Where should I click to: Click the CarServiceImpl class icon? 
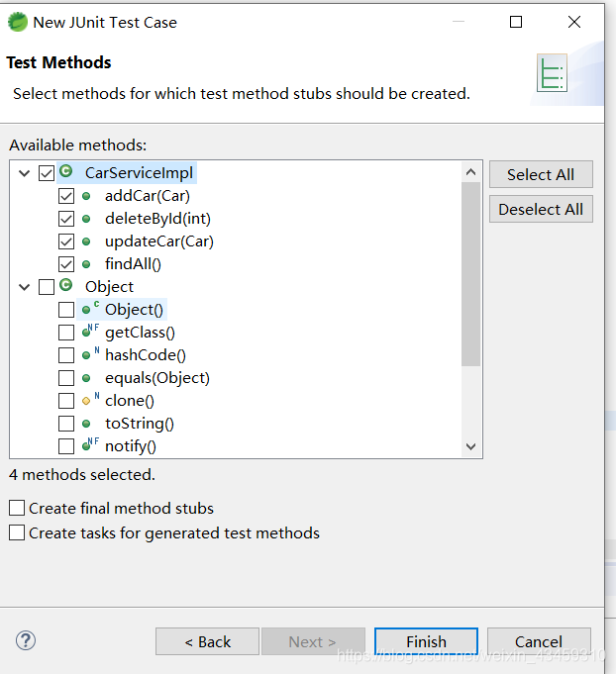point(65,171)
